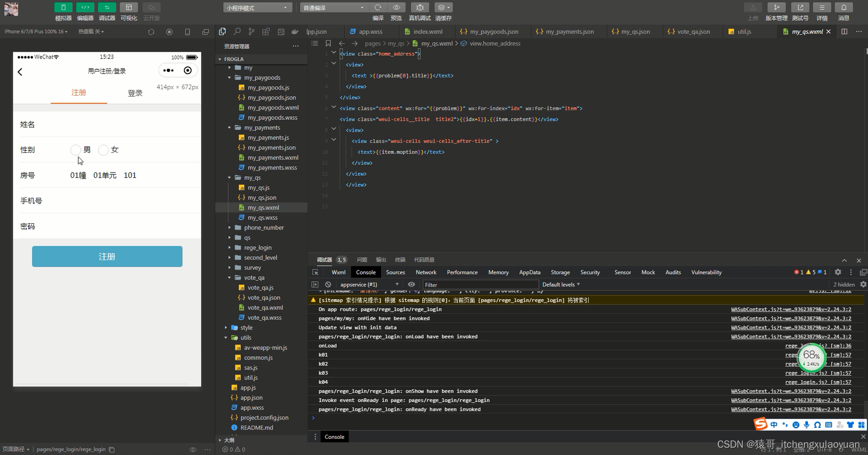Viewport: 868px width, 455px height.
Task: Click the bookmark icon in breadcrumb bar
Action: (328, 43)
